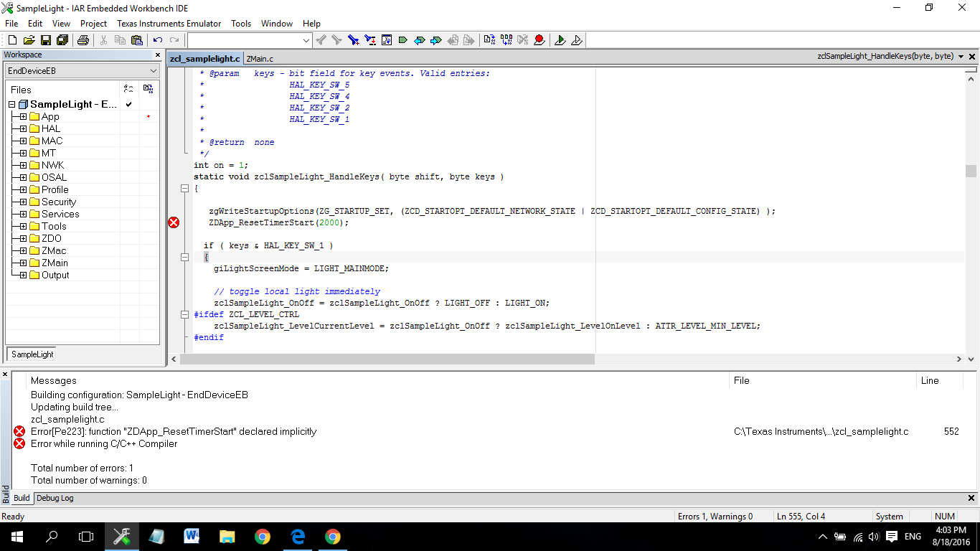
Task: Select the SampleLight workspace tab
Action: 32,354
